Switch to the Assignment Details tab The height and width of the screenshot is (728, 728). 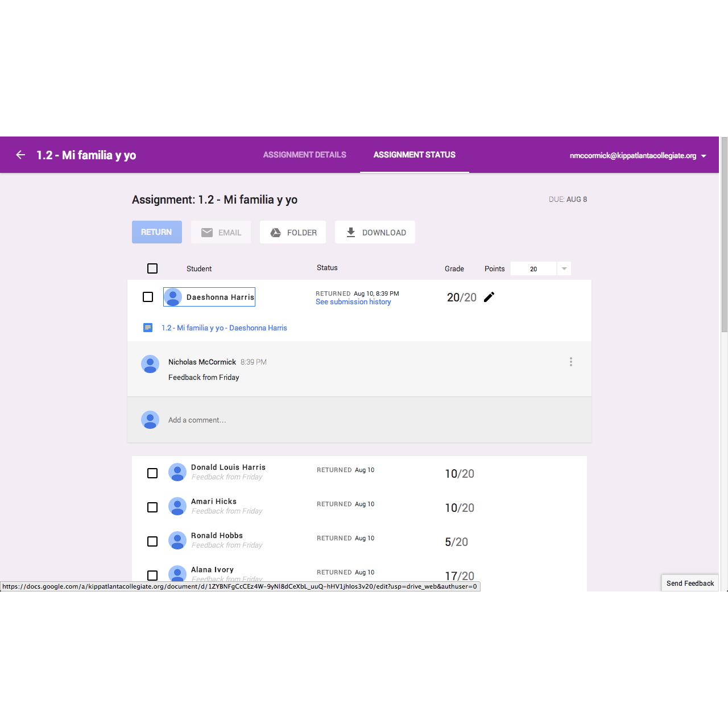pos(304,155)
